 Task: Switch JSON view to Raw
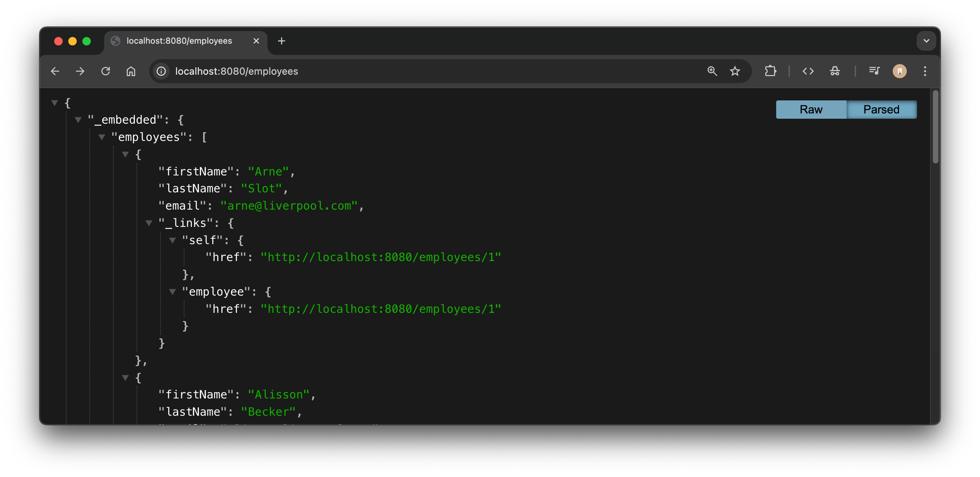coord(811,110)
